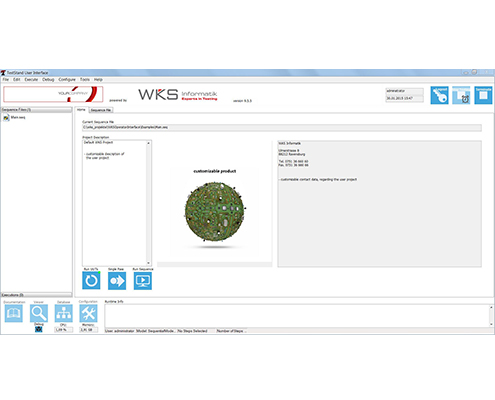Open the Documentation book icon

(x=14, y=313)
